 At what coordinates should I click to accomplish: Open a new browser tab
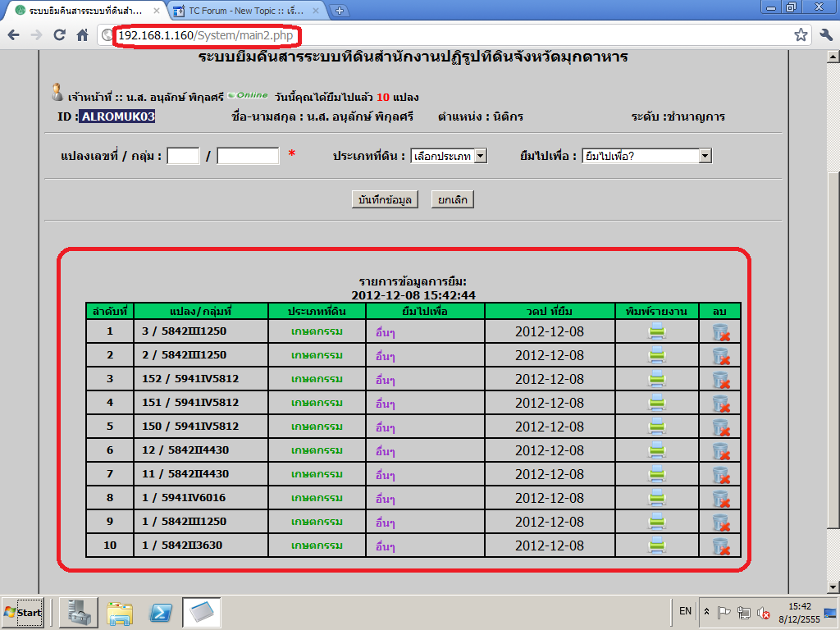pos(339,11)
